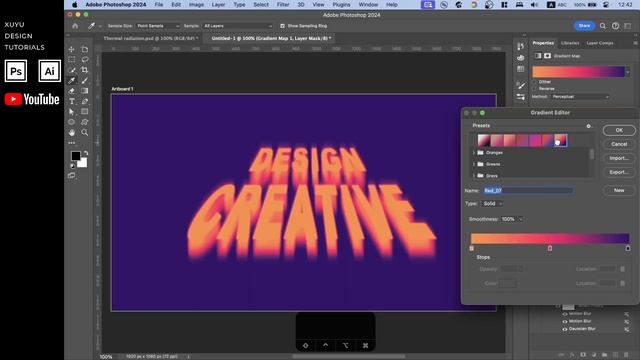The height and width of the screenshot is (360, 640).
Task: Click OK in the Gradient Editor
Action: click(619, 130)
